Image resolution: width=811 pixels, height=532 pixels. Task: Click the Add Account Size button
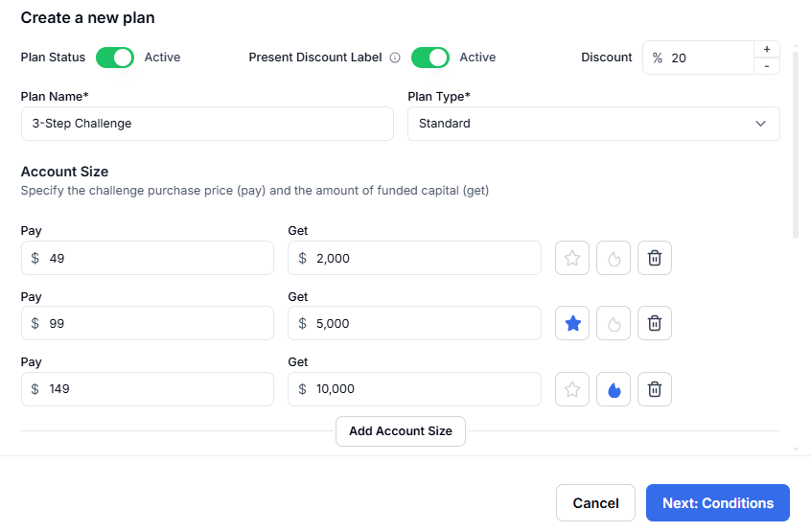[x=401, y=431]
